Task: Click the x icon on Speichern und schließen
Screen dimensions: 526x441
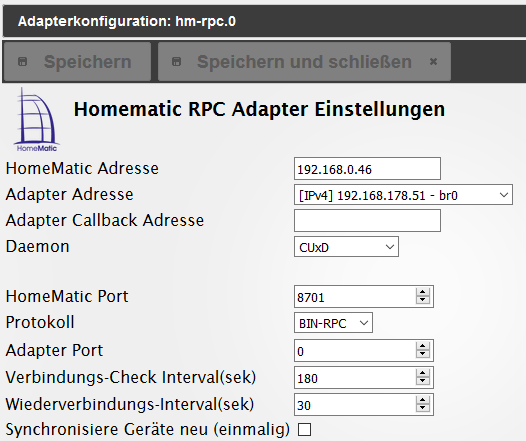Action: point(433,62)
